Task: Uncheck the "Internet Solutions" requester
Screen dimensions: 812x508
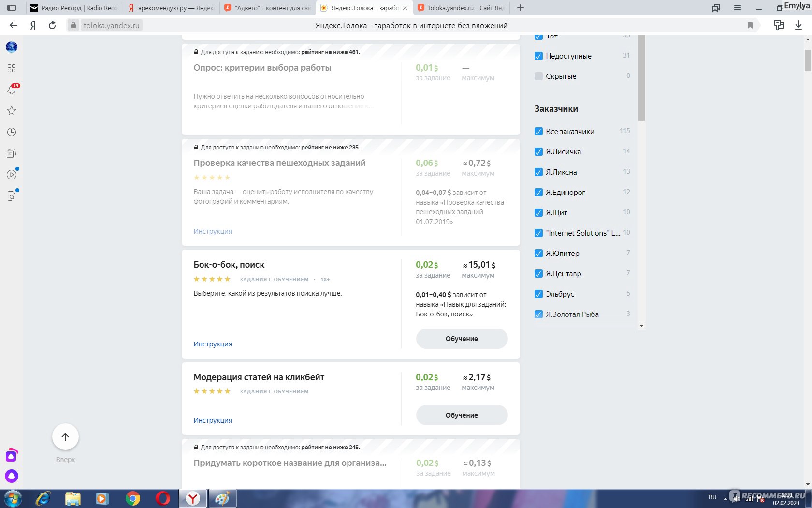Action: (538, 233)
